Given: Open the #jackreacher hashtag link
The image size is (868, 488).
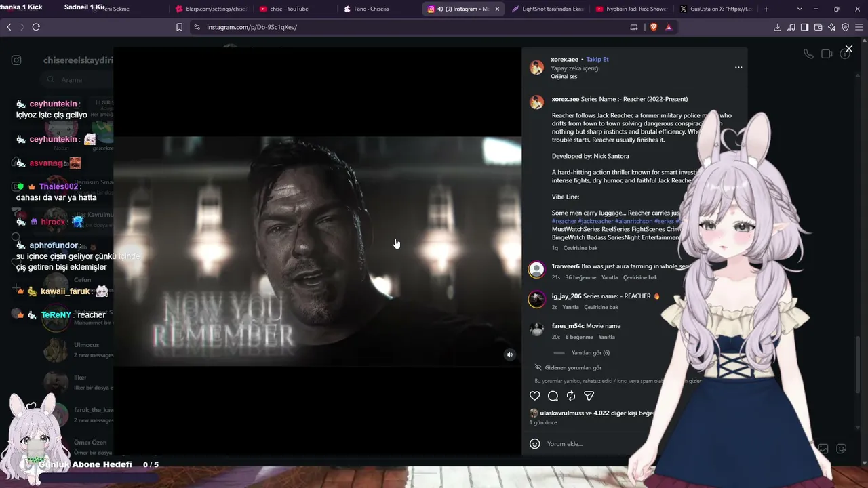Looking at the screenshot, I should (596, 221).
